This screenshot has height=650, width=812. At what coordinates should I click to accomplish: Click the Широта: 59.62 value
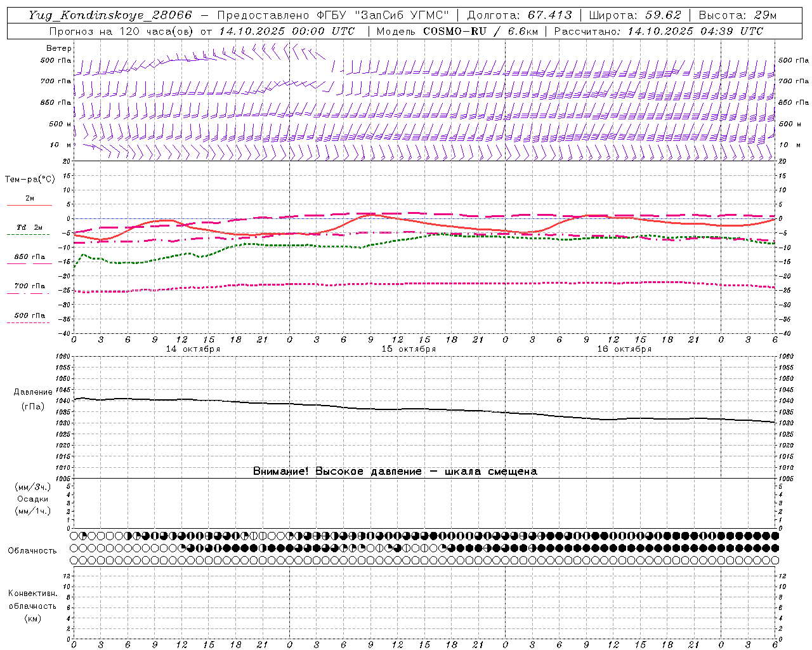coord(635,15)
